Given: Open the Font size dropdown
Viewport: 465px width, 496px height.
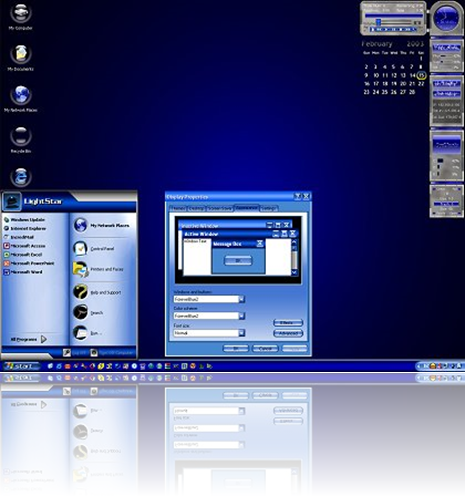Looking at the screenshot, I should point(242,333).
